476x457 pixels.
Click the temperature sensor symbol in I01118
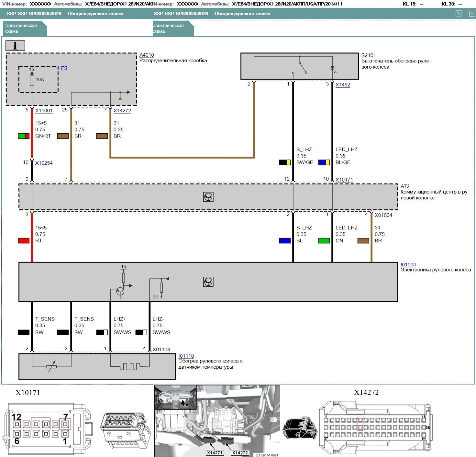point(52,366)
